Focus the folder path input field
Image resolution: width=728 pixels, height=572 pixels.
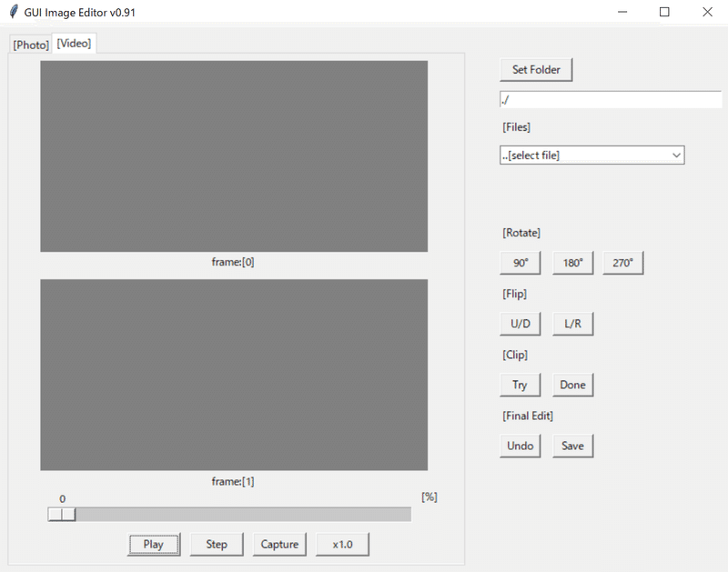pyautogui.click(x=611, y=100)
